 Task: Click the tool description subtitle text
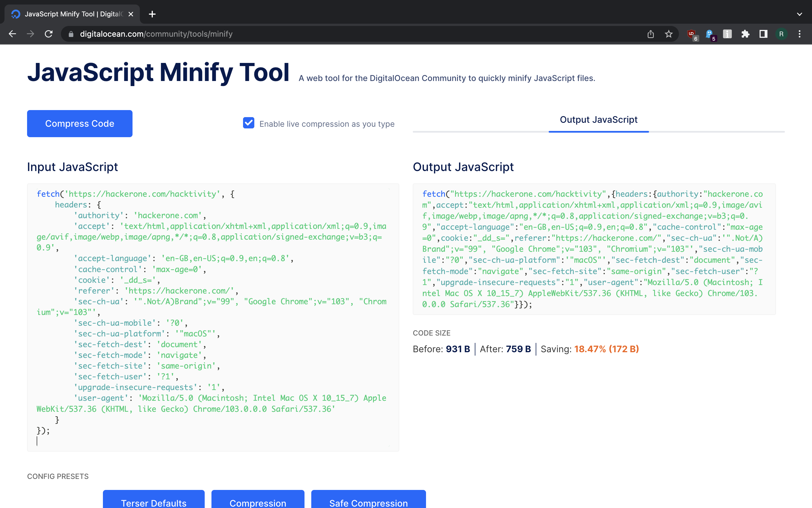click(x=447, y=78)
